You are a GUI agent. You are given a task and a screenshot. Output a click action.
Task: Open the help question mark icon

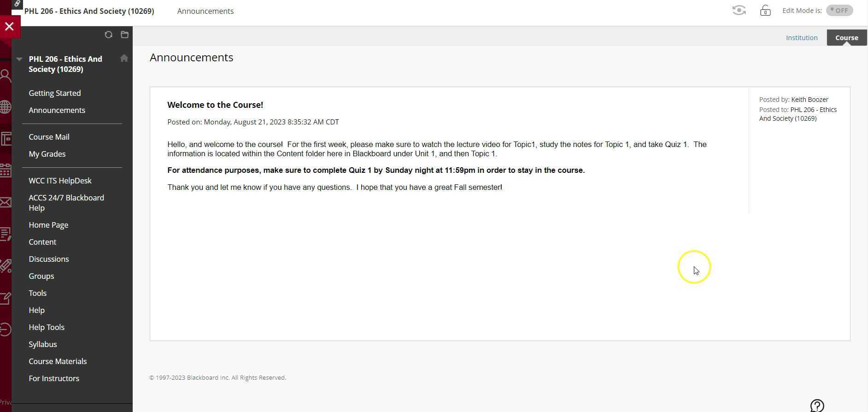817,406
